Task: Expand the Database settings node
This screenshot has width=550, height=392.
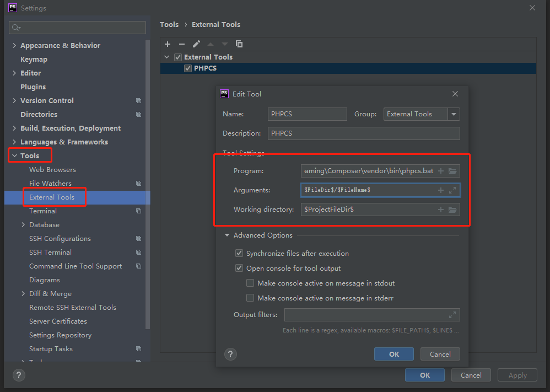Action: [x=23, y=224]
